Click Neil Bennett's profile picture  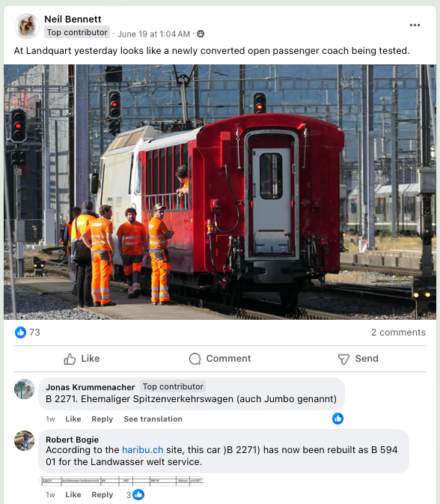(27, 26)
